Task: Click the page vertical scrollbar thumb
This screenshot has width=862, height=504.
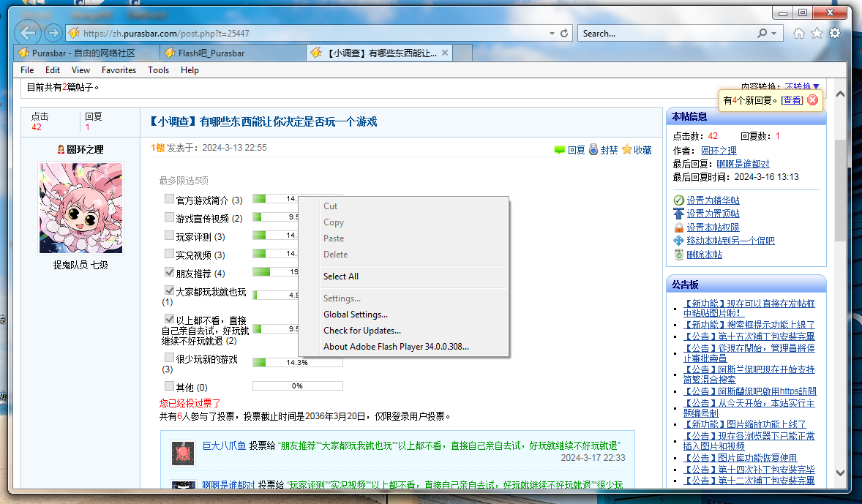Action: click(x=840, y=190)
